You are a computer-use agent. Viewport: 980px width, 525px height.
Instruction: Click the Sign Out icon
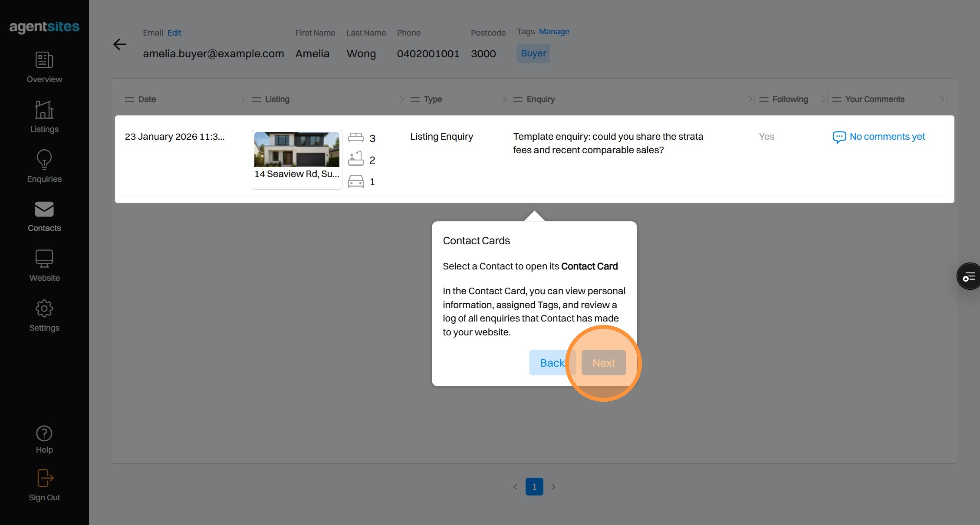[x=44, y=479]
